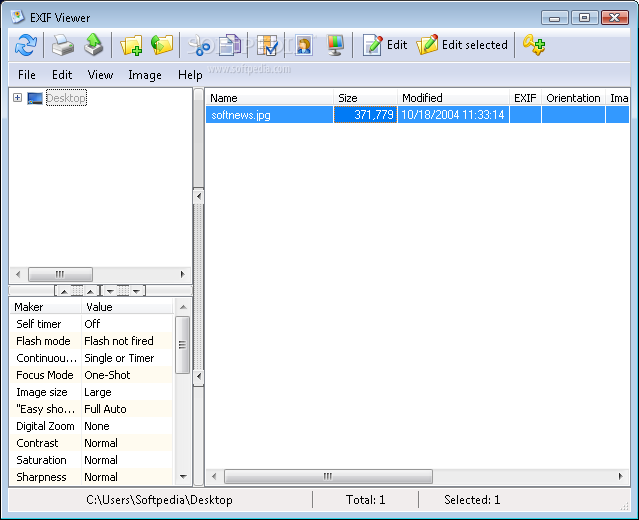Viewport: 639px width, 520px height.
Task: Click the table with checkmark icon
Action: pos(267,45)
